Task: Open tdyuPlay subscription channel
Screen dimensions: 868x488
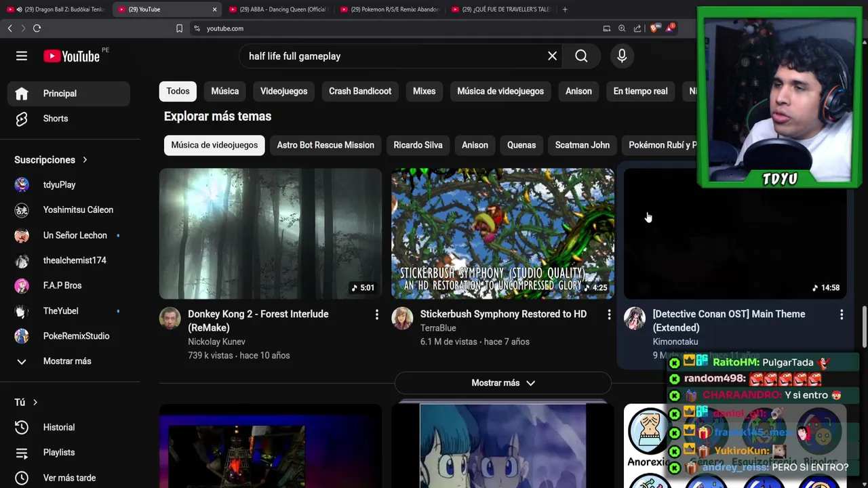Action: click(x=68, y=185)
